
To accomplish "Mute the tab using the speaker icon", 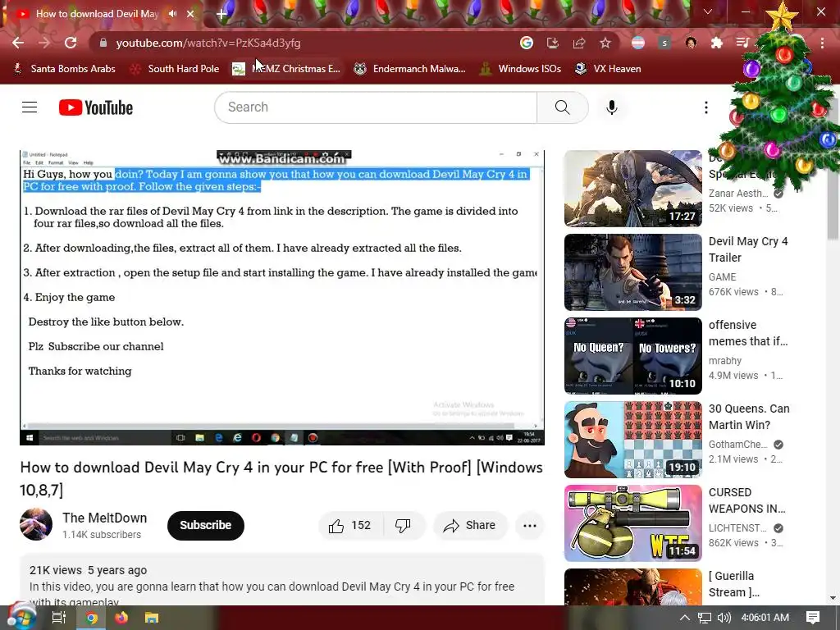I will tap(172, 13).
